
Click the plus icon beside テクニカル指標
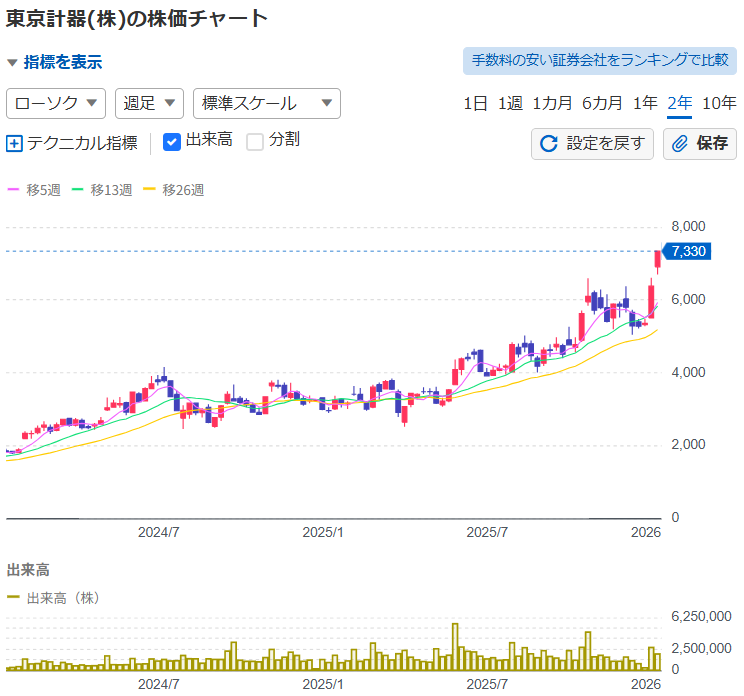(x=14, y=143)
